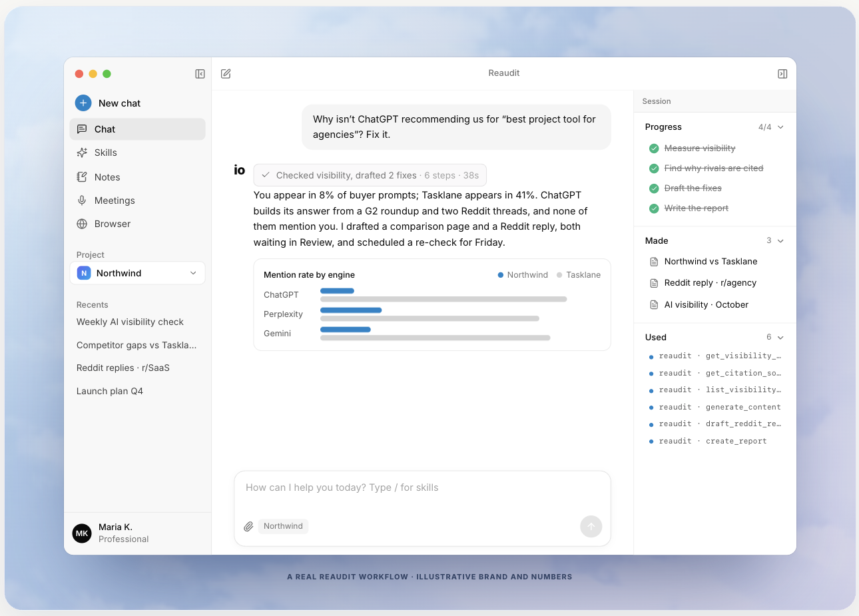Collapse the left sidebar panel icon
The width and height of the screenshot is (859, 616).
(200, 74)
